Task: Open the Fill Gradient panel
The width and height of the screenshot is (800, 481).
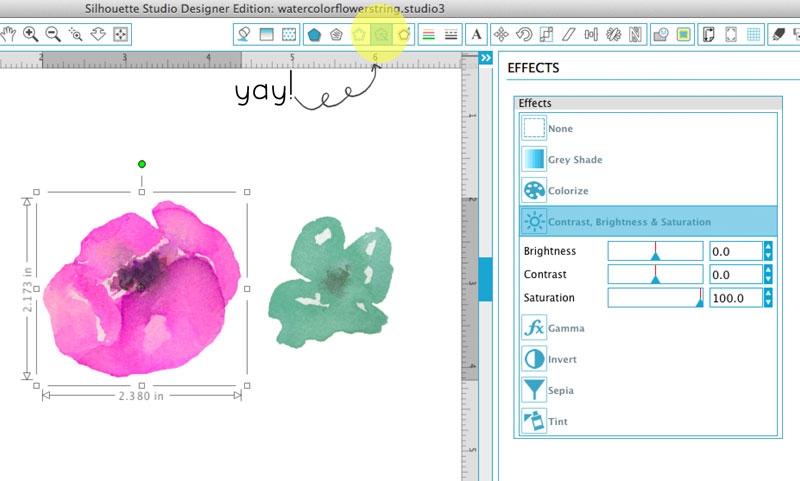Action: tap(266, 34)
